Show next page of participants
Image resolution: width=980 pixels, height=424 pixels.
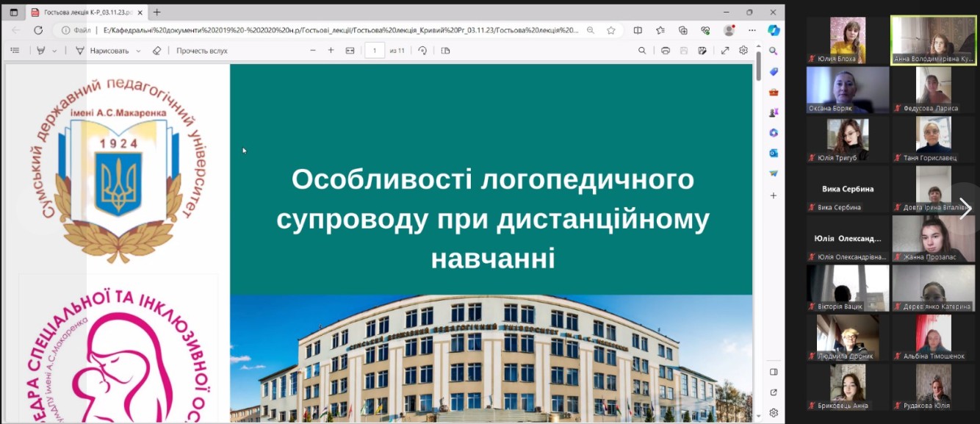[965, 209]
